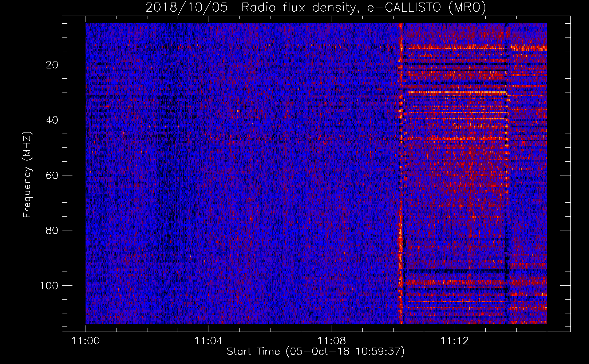Click the '60' frequency tick label
This screenshot has height=364, width=589.
click(x=52, y=175)
